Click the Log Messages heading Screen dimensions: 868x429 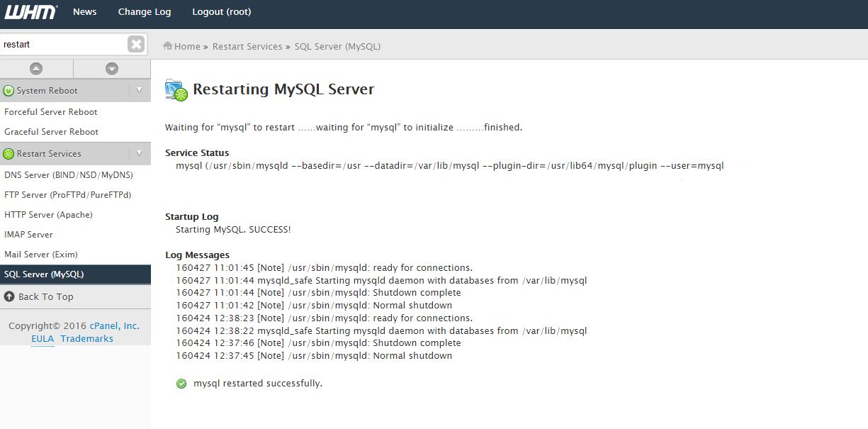198,255
